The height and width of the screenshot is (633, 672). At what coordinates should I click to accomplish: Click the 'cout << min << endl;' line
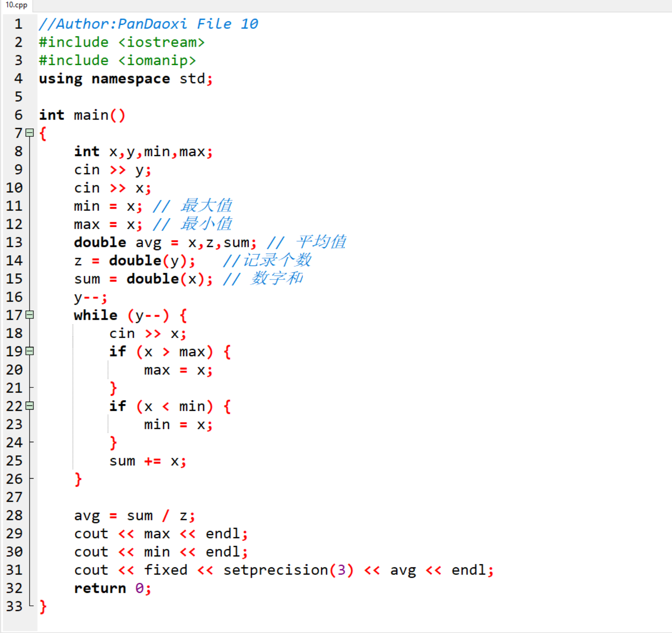tap(161, 552)
